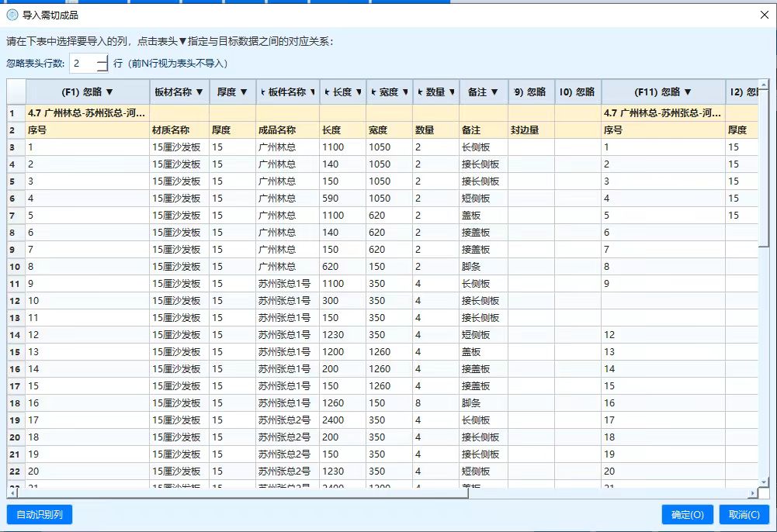The image size is (777, 532).
Task: Click the '1260' width cell in row 16
Action: coord(390,369)
